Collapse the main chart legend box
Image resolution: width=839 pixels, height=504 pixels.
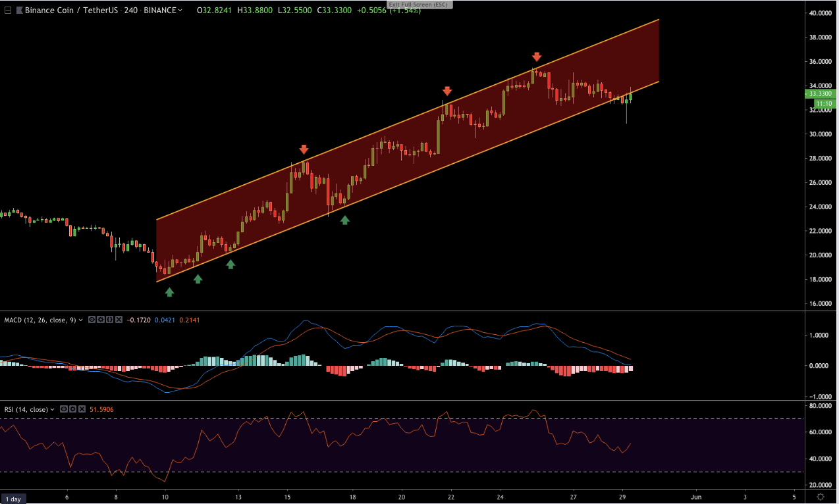8,11
